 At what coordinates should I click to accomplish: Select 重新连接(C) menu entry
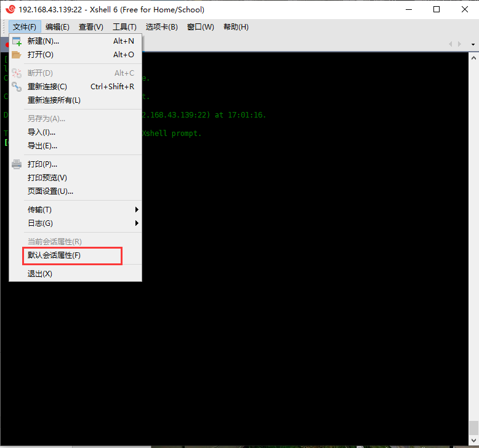click(76, 87)
